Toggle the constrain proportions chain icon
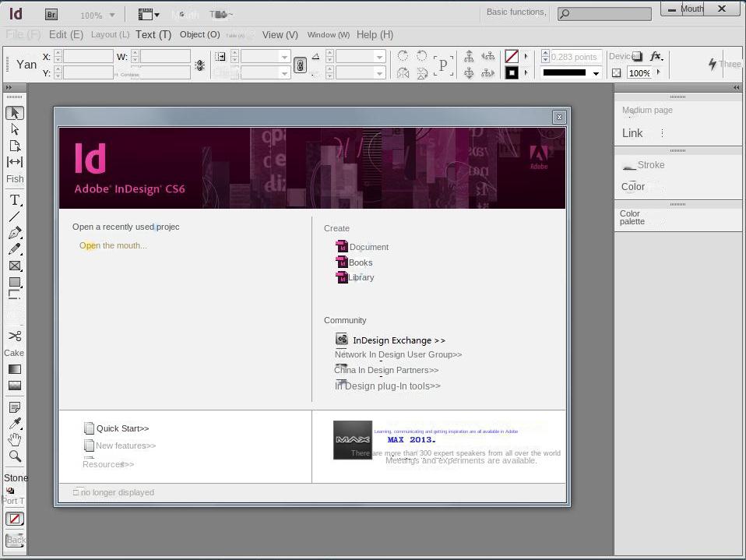The height and width of the screenshot is (560, 746). (x=300, y=65)
